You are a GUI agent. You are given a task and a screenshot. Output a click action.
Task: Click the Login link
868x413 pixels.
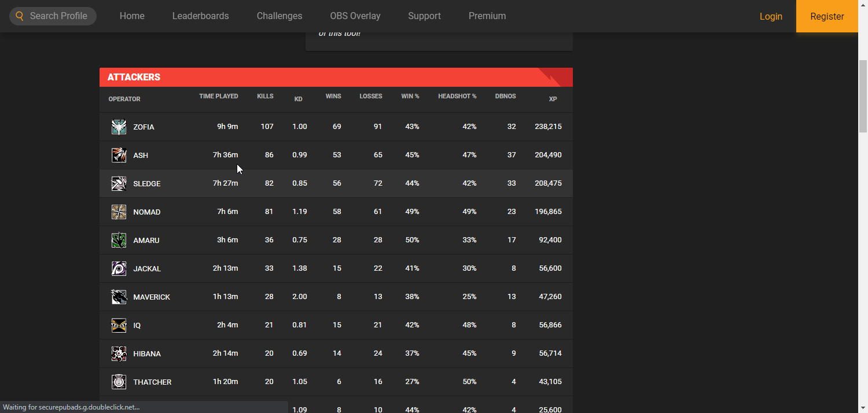coord(771,16)
